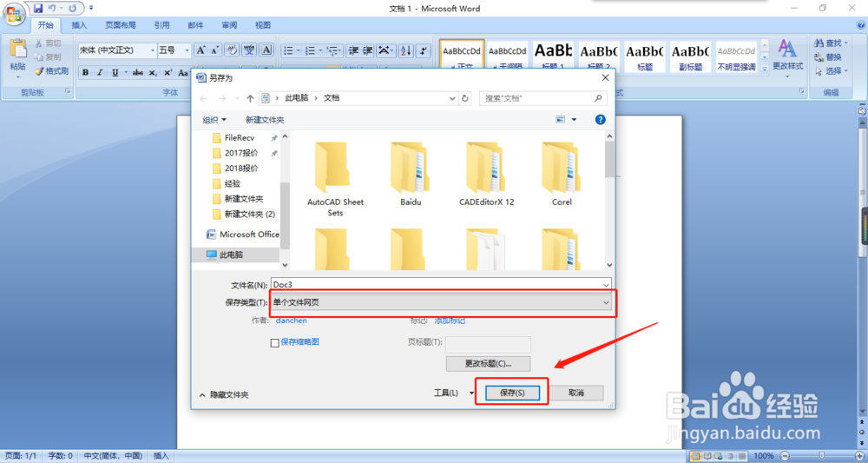Click the Character Border icon
The image size is (868, 463).
click(x=266, y=50)
